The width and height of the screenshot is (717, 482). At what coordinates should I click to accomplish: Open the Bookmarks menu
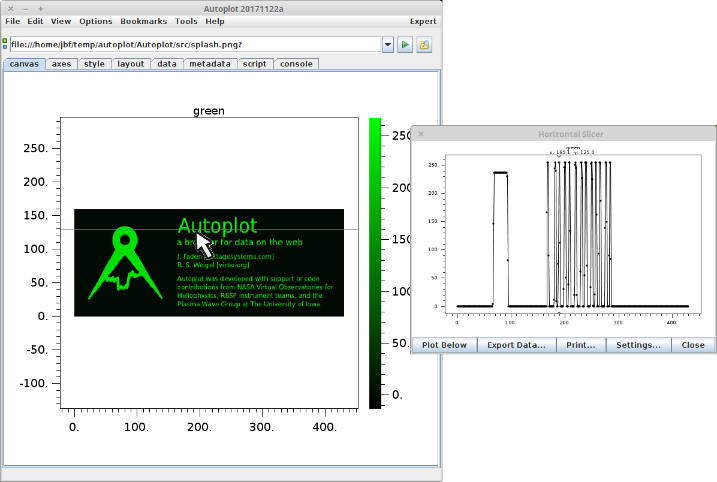(x=144, y=21)
